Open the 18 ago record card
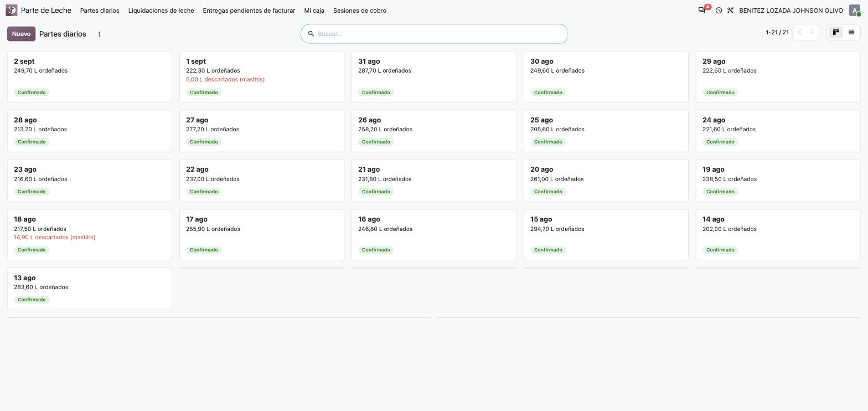This screenshot has width=868, height=411. [x=90, y=234]
